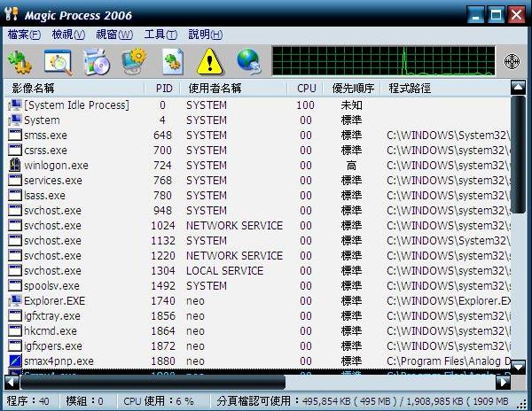Click the System Idle Process icon
Viewport: 532px width, 411px height.
15,105
